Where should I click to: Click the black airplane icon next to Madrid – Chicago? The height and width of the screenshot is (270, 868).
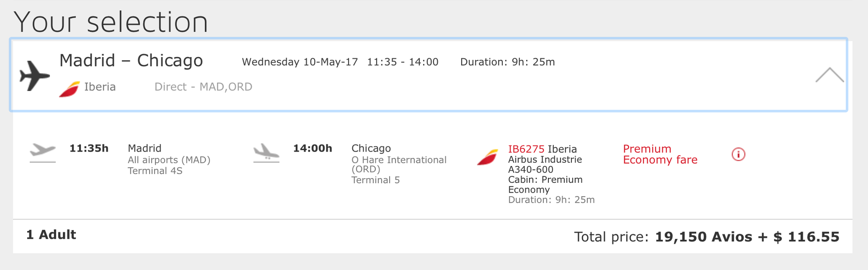pos(34,75)
